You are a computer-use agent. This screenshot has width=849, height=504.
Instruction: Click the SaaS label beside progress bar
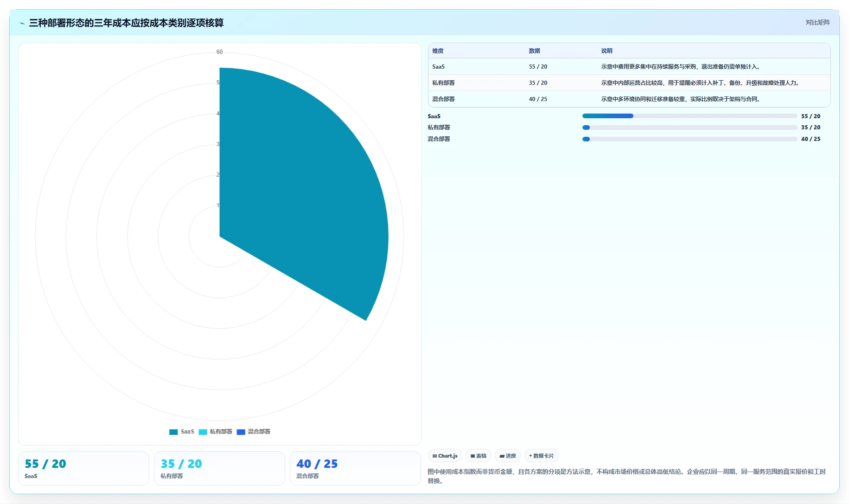click(x=434, y=116)
